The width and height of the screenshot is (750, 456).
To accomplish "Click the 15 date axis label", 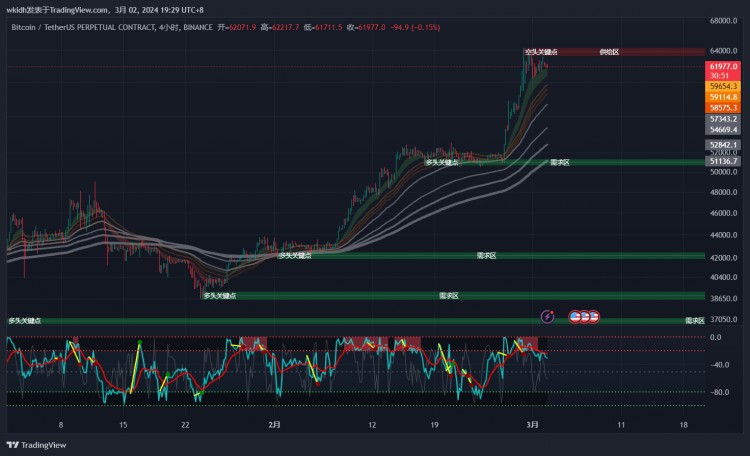I will 123,425.
